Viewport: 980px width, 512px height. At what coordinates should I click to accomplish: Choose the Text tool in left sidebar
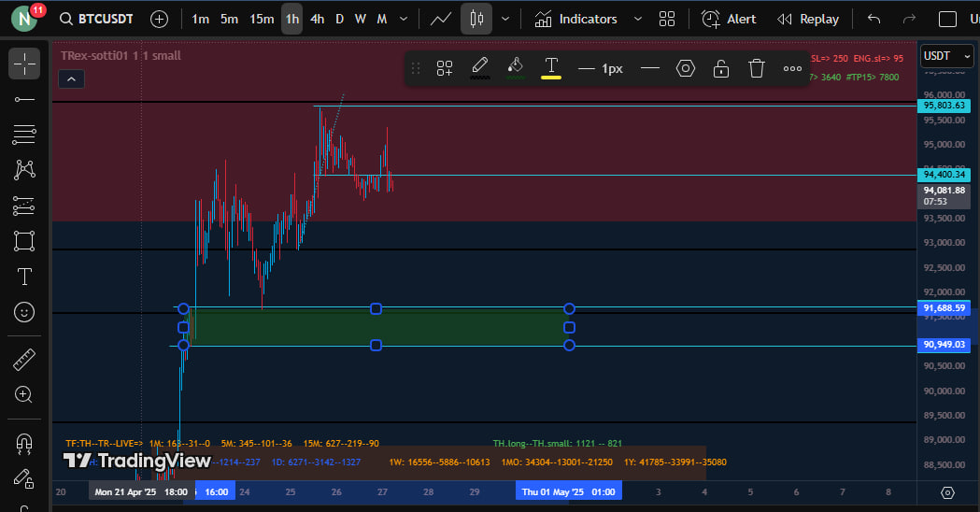click(24, 277)
